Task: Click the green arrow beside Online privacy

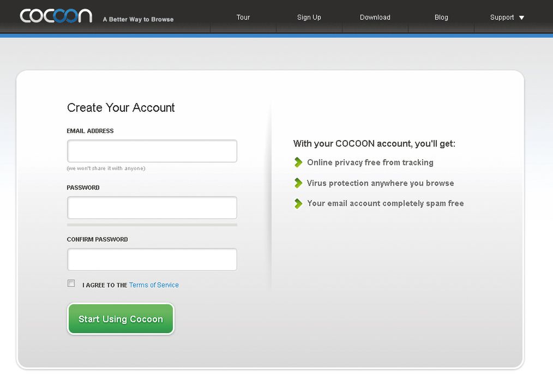Action: (298, 162)
